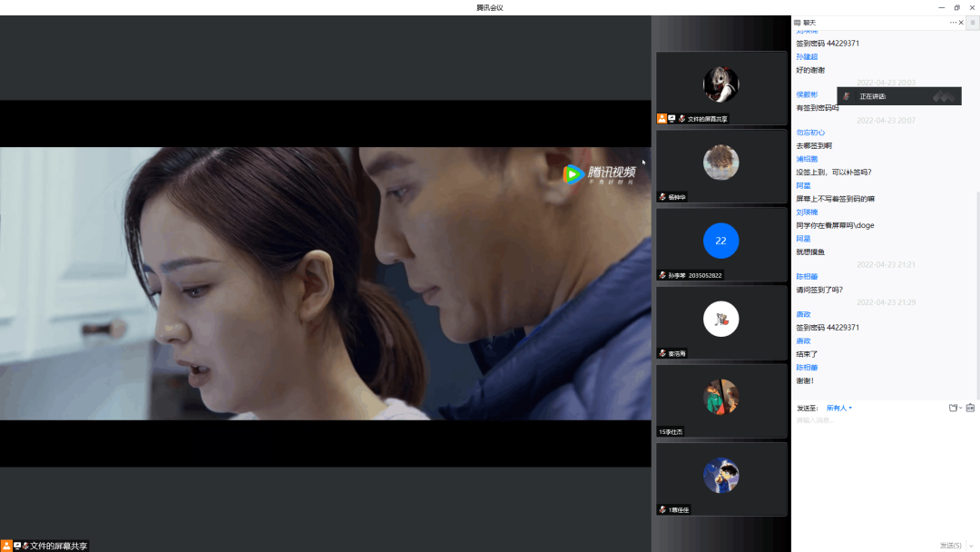This screenshot has width=980, height=552.
Task: Select the 15-prefixed participant's avatar
Action: [x=720, y=397]
